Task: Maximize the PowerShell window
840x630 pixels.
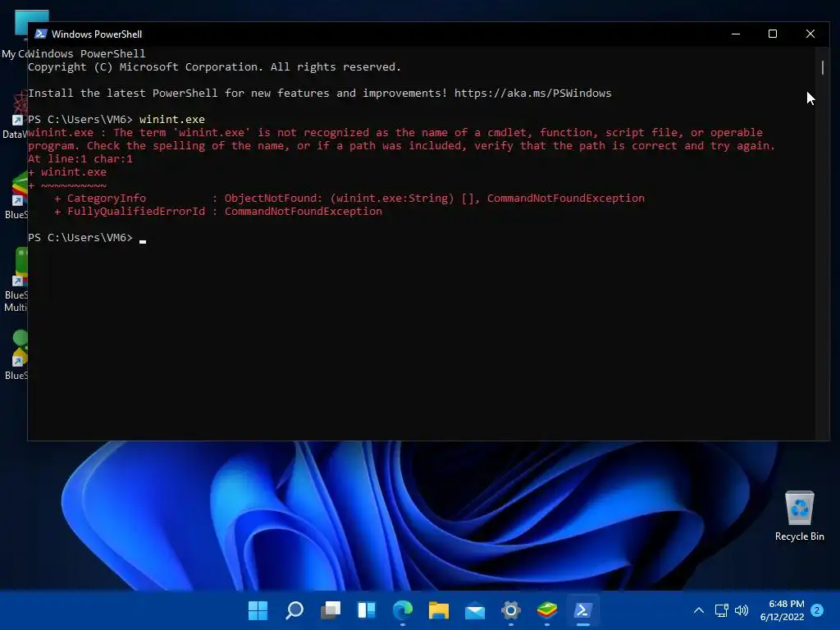Action: click(x=773, y=34)
